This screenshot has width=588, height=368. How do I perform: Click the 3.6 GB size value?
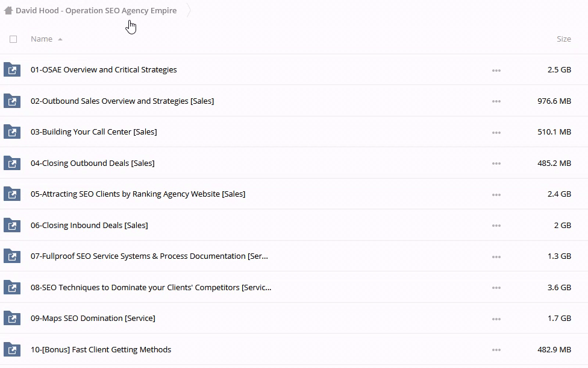click(x=559, y=288)
